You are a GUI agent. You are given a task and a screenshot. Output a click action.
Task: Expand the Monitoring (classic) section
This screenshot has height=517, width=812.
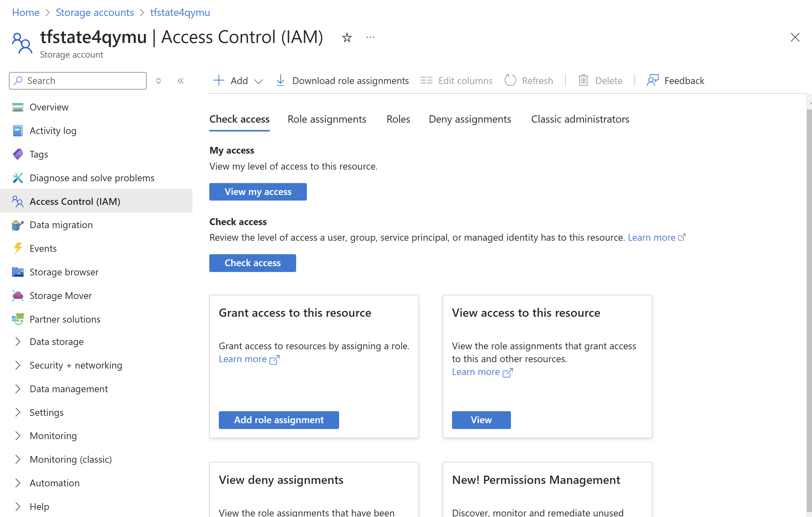pyautogui.click(x=18, y=459)
